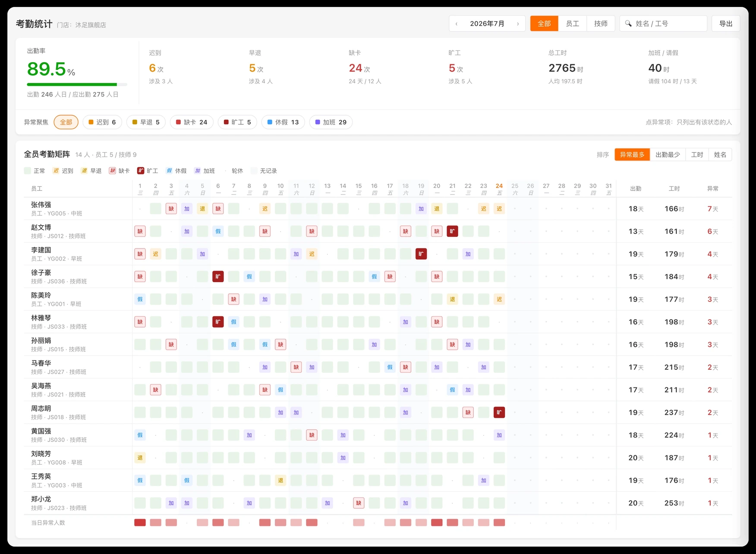756x554 pixels.
Task: Click 吴海燕's 缺卡 icon on day 2
Action: pyautogui.click(x=155, y=390)
